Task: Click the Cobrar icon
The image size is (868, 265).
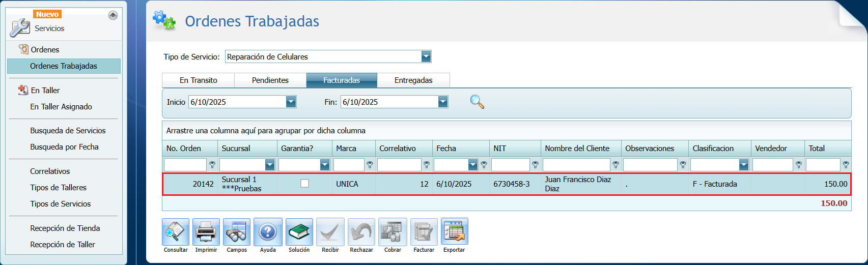Action: [393, 232]
